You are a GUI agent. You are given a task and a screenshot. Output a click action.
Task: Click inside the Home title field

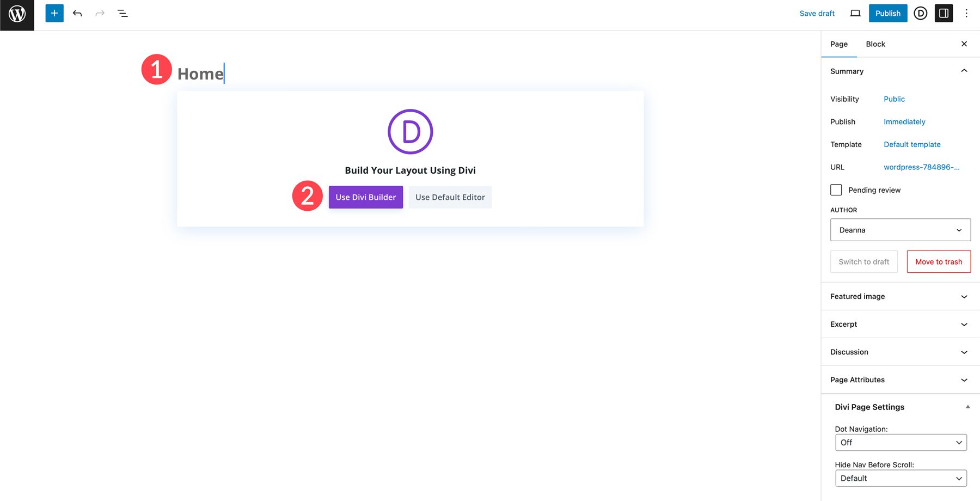(x=200, y=74)
